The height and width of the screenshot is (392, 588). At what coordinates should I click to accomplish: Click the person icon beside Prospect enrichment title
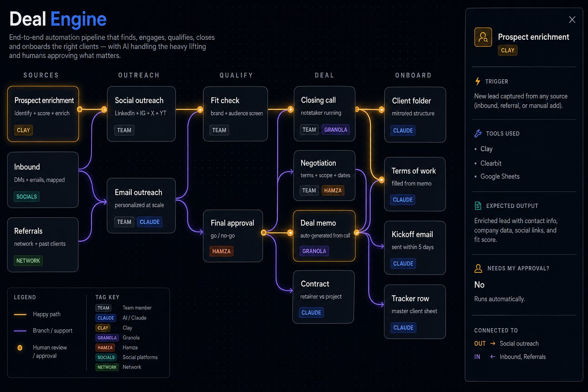coord(483,37)
